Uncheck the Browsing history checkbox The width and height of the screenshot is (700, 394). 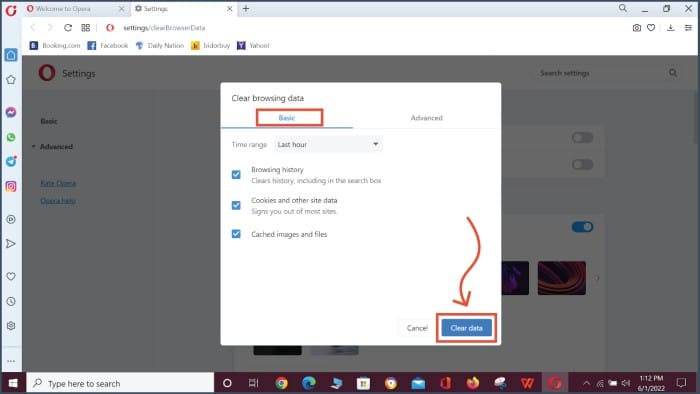tap(236, 174)
